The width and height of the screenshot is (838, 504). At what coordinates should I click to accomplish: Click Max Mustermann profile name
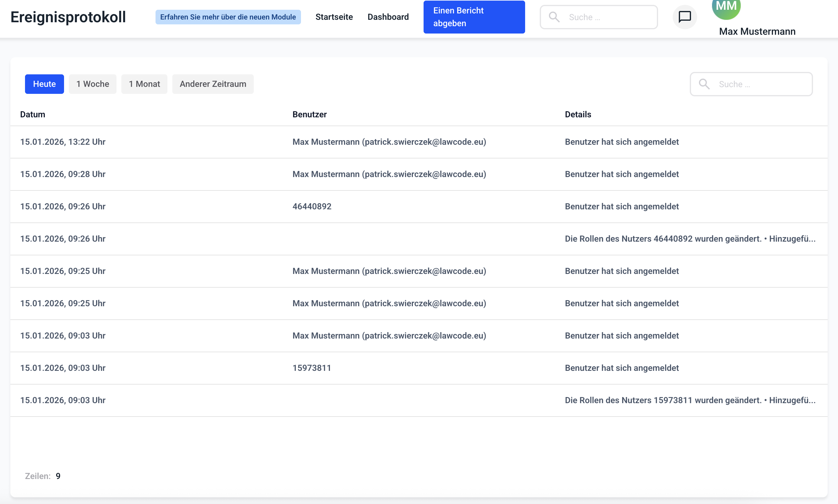(x=757, y=31)
